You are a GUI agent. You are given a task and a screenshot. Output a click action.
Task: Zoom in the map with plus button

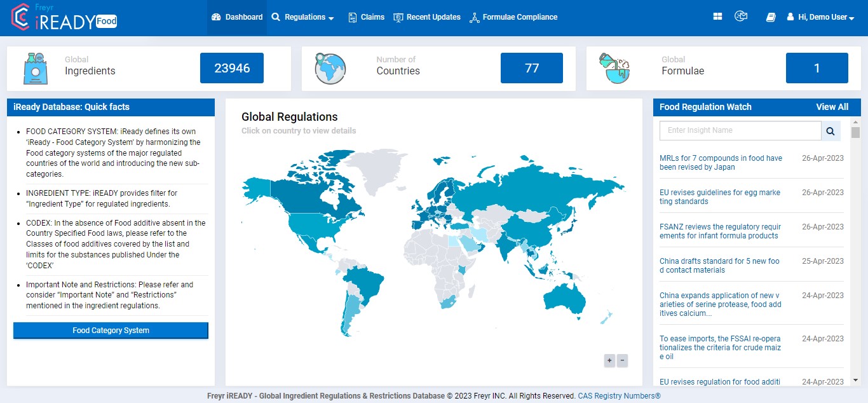(x=609, y=360)
